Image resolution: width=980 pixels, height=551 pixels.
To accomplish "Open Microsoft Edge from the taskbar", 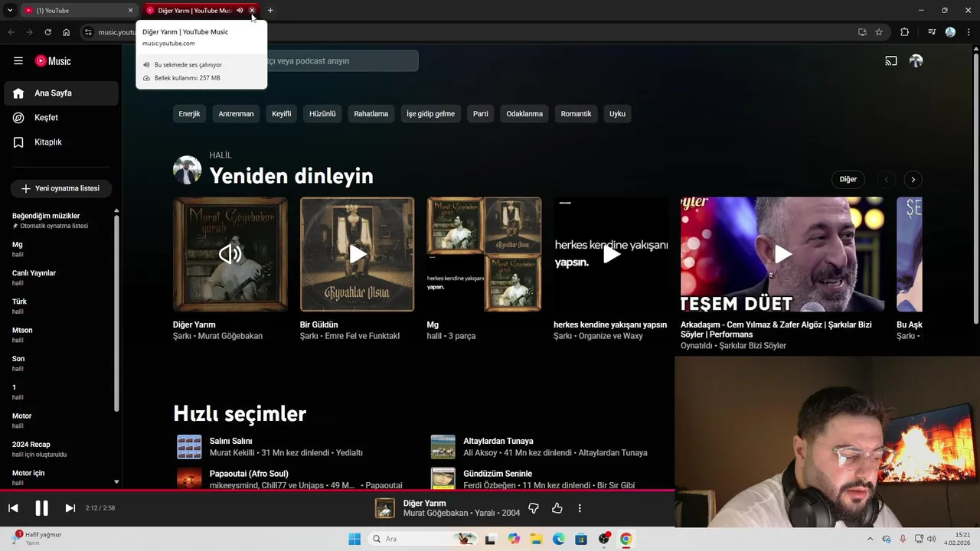I will point(559,539).
